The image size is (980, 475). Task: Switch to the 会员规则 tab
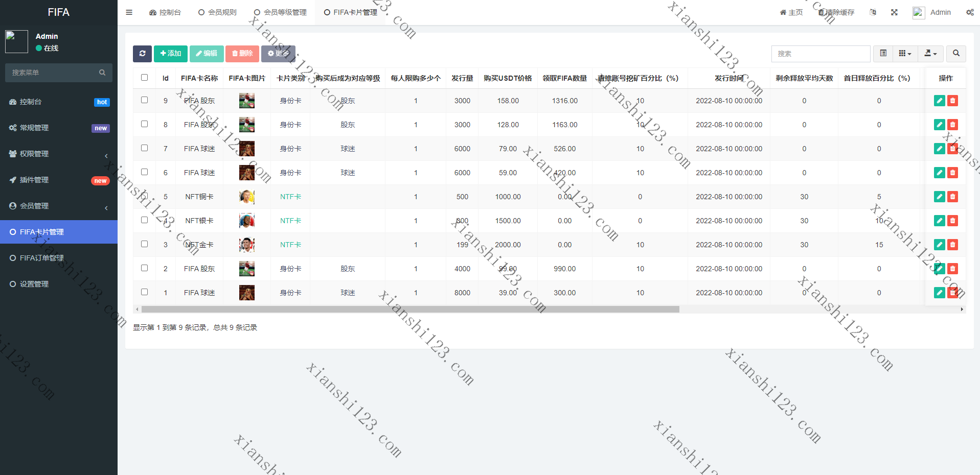217,12
